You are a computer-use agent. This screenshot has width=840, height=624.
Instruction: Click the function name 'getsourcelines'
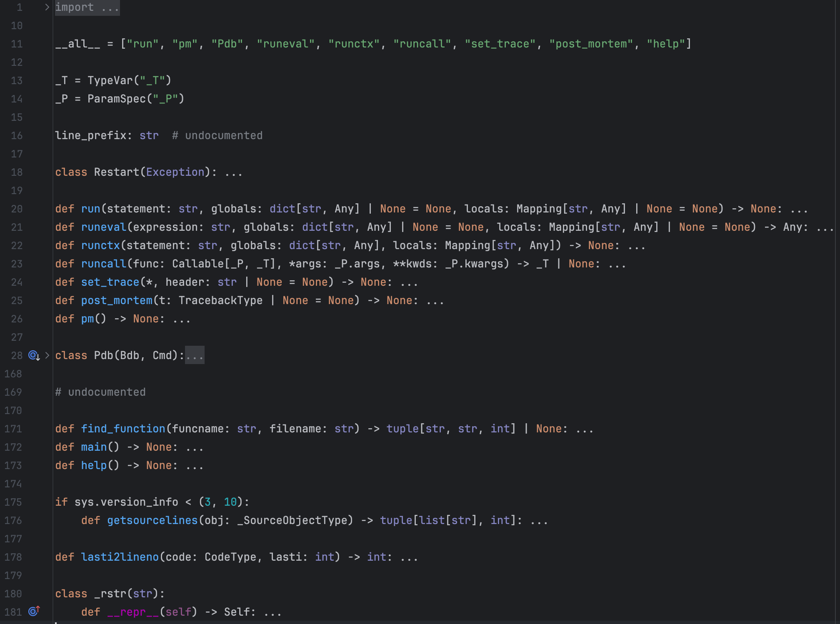click(x=152, y=520)
